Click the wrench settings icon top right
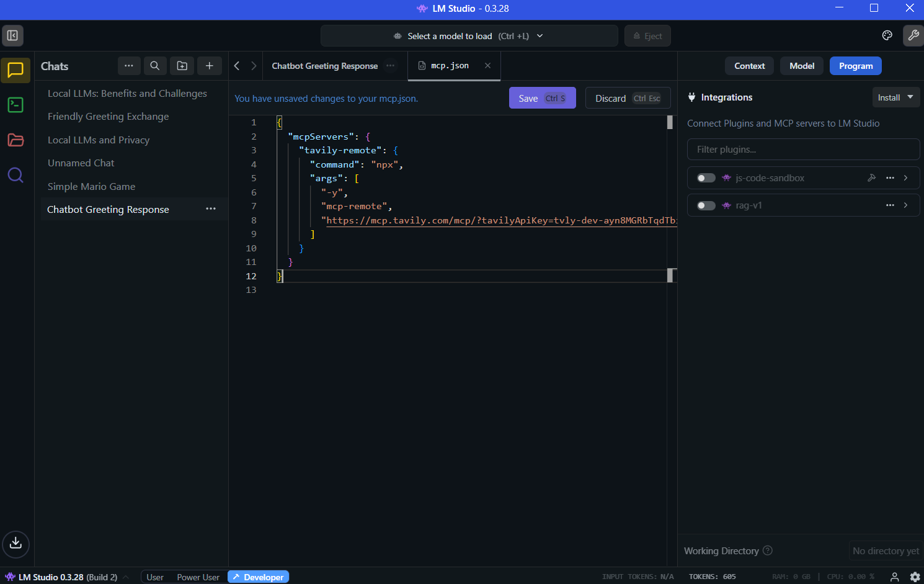 (x=913, y=35)
